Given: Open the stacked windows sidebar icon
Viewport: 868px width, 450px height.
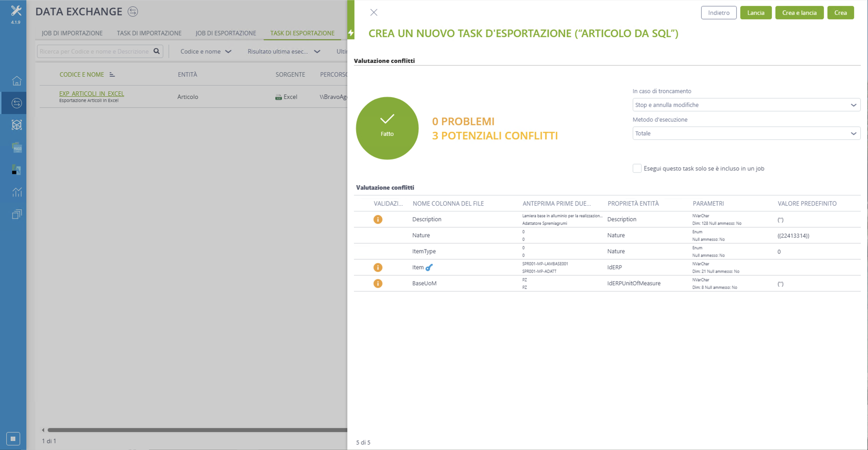Looking at the screenshot, I should (16, 214).
